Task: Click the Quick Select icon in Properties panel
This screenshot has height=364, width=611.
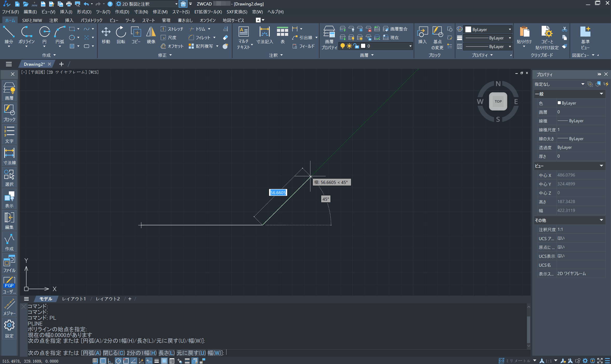Action: tap(606, 84)
